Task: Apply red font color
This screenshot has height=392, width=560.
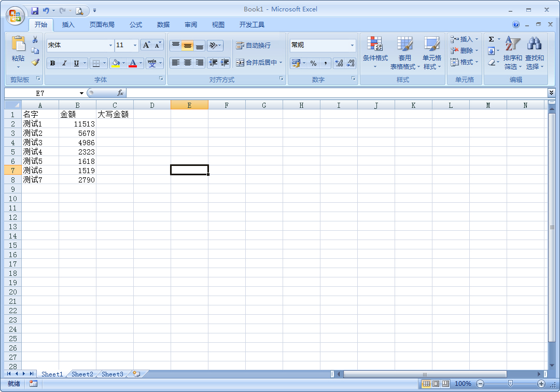Action: [133, 63]
